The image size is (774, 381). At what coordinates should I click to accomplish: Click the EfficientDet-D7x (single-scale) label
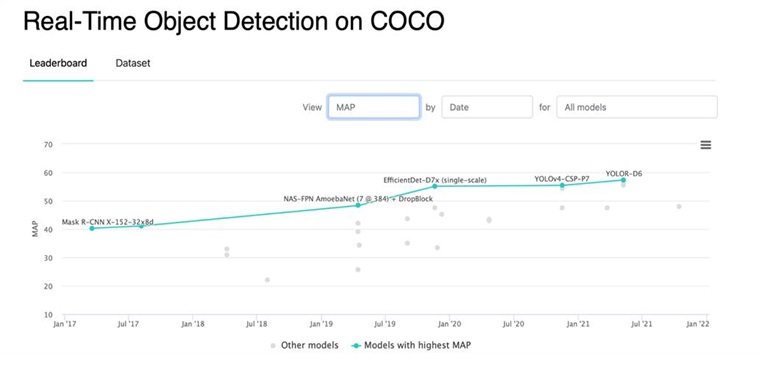(435, 180)
